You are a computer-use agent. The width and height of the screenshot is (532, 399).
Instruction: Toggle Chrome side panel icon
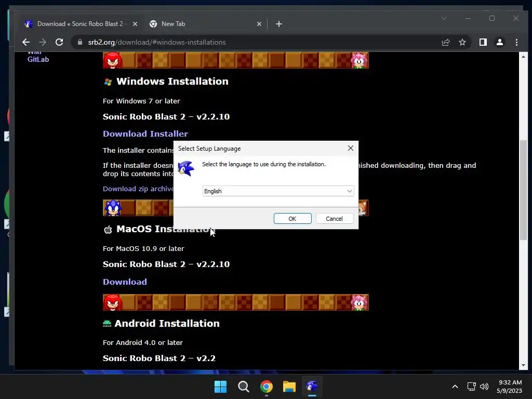483,42
